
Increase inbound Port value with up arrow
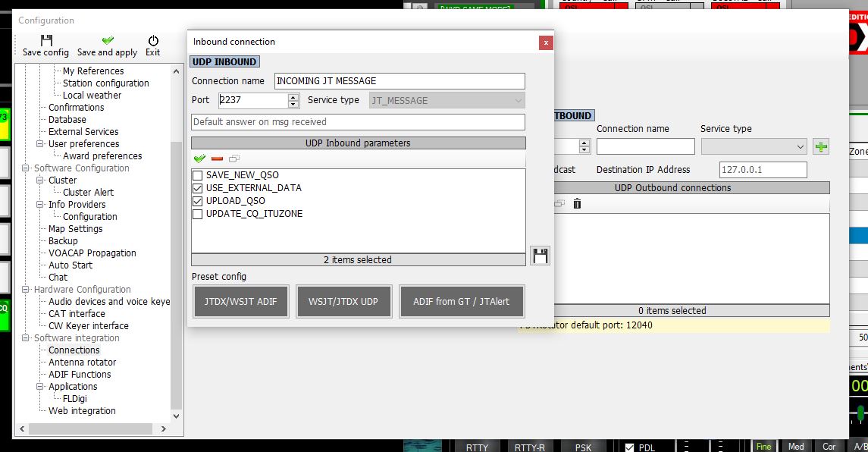[293, 97]
